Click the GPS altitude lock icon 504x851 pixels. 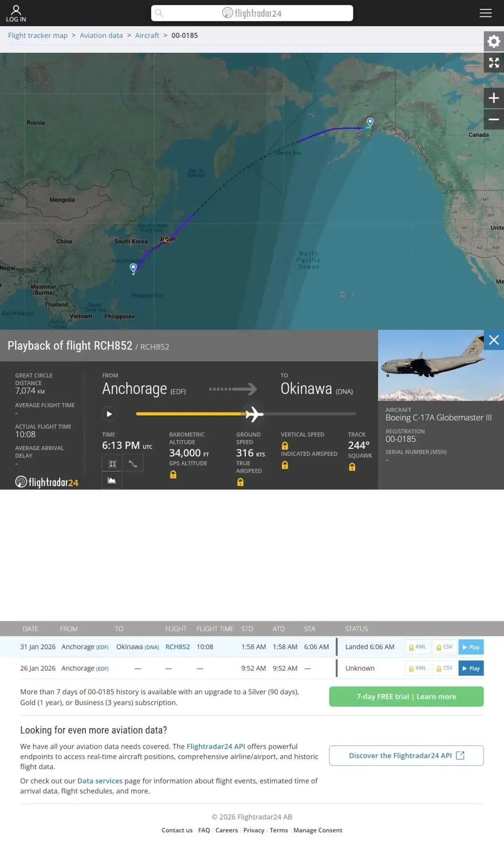(173, 475)
